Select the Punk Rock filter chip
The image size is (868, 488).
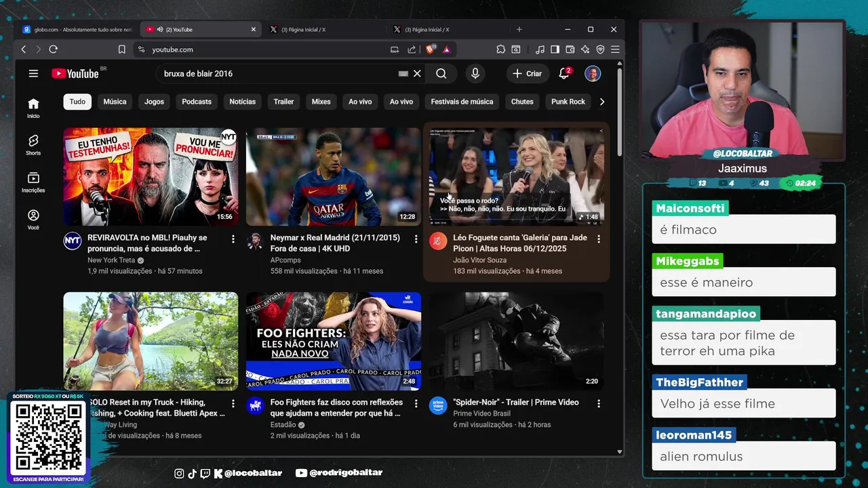pyautogui.click(x=568, y=102)
